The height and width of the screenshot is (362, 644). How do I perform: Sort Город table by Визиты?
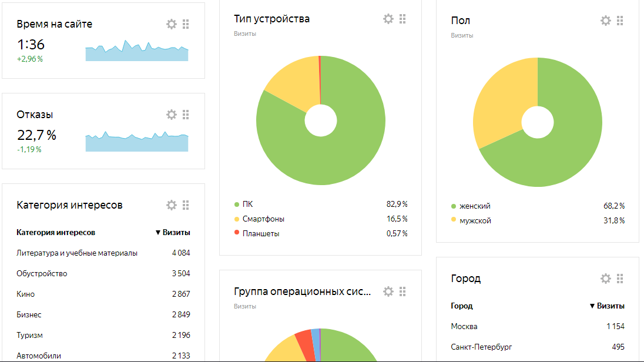click(x=607, y=306)
